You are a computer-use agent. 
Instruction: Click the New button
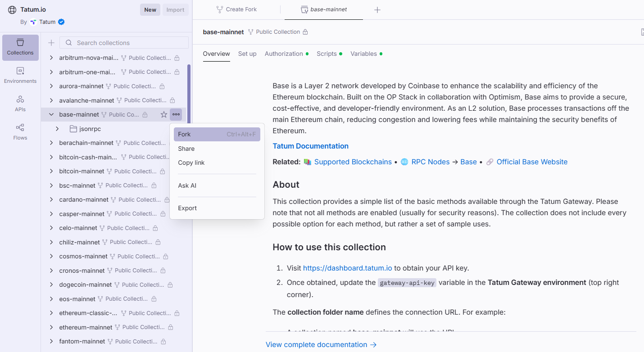point(150,10)
